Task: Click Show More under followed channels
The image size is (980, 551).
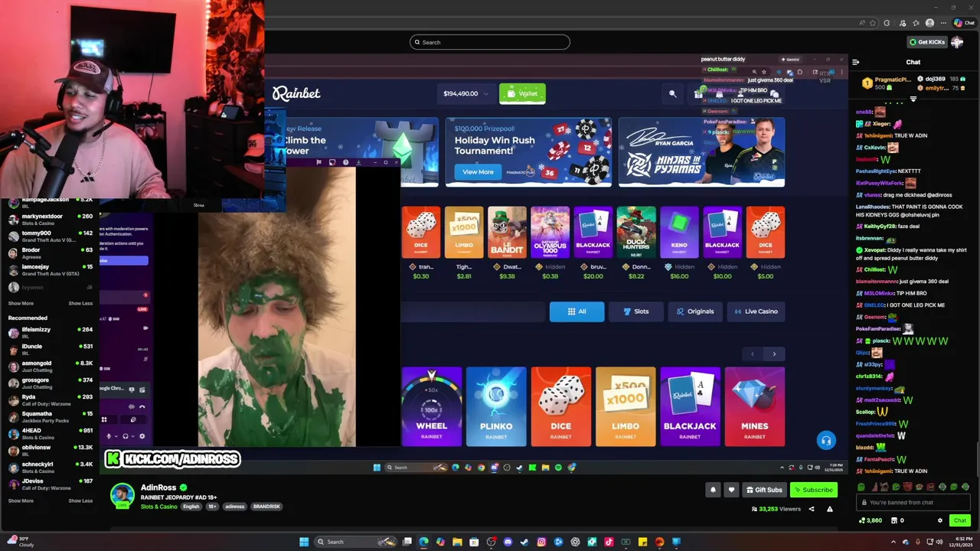Action: pyautogui.click(x=21, y=303)
